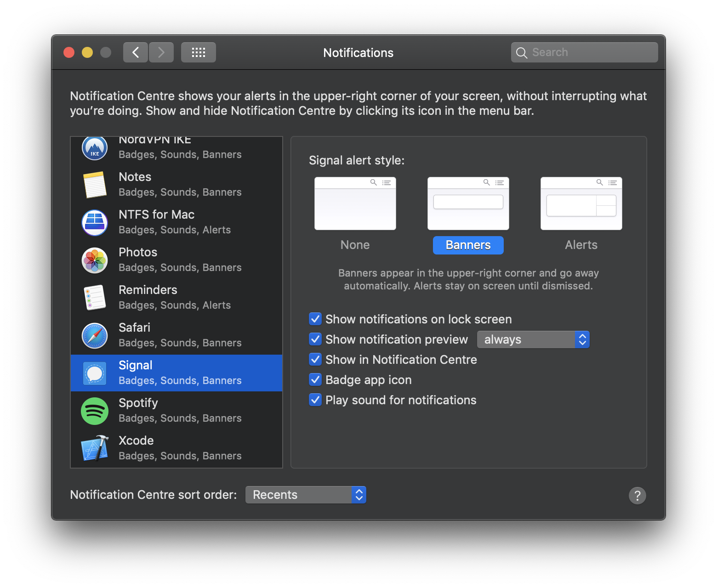The image size is (717, 588).
Task: Click the Banners alert style thumbnail
Action: pos(468,204)
